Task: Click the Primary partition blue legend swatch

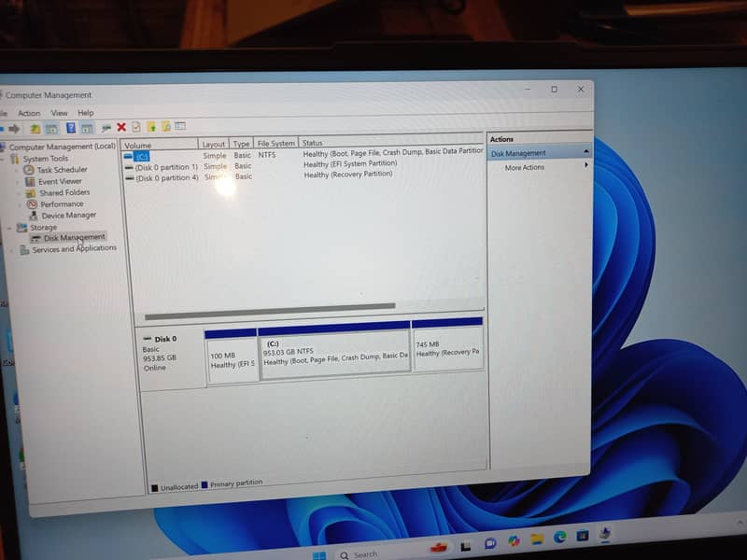Action: pos(204,485)
